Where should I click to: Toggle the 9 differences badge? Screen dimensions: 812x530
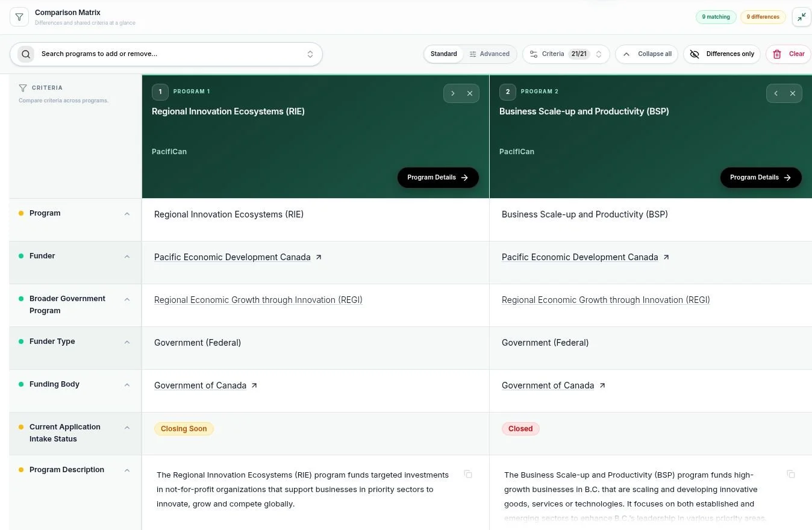point(763,17)
